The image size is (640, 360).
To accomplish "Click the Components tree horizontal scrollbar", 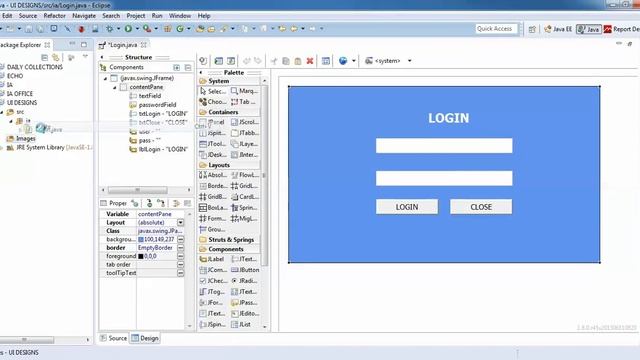I will [x=138, y=190].
